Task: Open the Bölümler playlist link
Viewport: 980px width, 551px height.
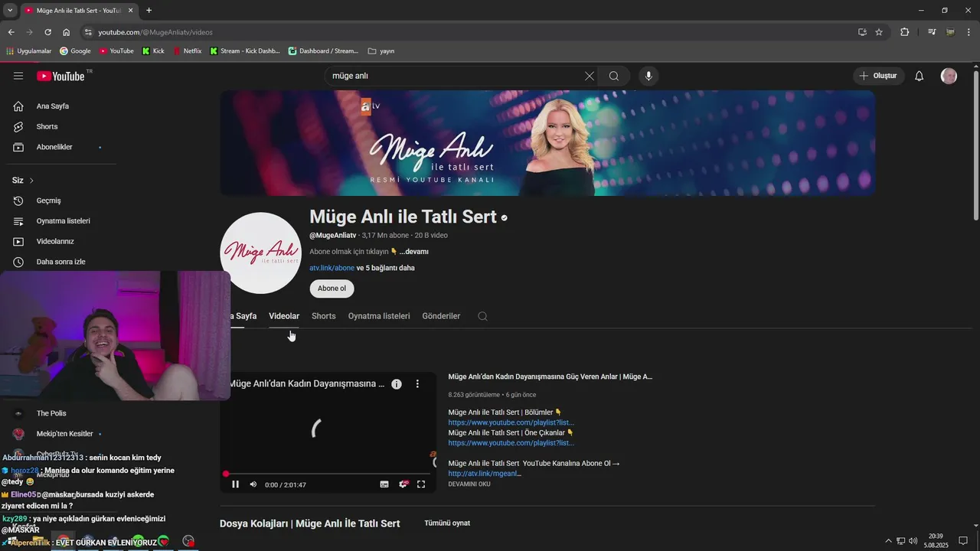Action: click(x=511, y=422)
